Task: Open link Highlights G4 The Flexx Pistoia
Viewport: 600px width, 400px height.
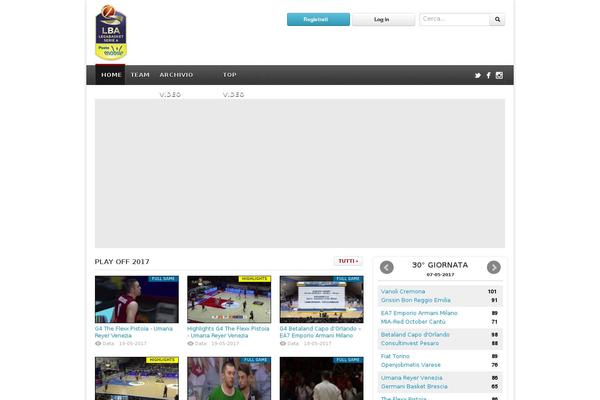Action: coord(228,332)
